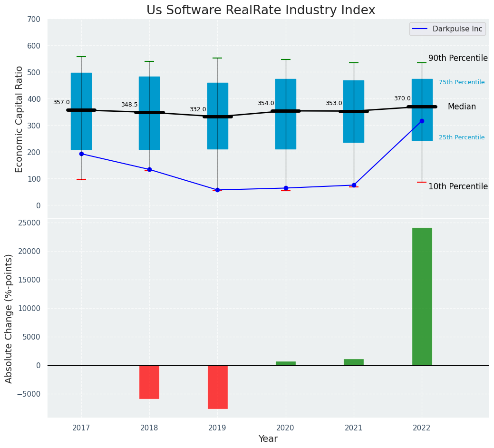Click the 2020 tick label on the Year axis
The image size is (494, 448).
[x=285, y=428]
